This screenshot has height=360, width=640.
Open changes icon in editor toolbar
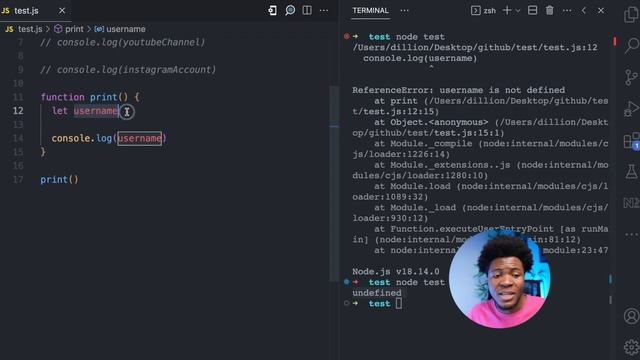[272, 11]
